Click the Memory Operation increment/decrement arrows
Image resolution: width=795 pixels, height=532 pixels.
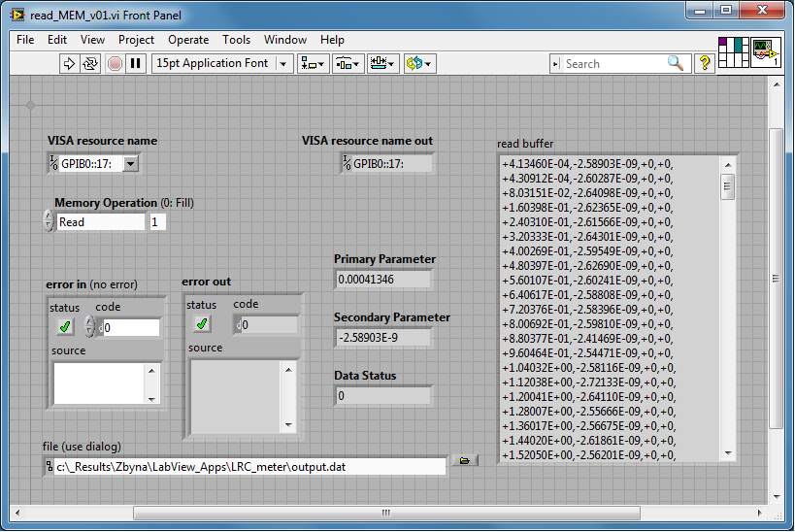pos(49,221)
